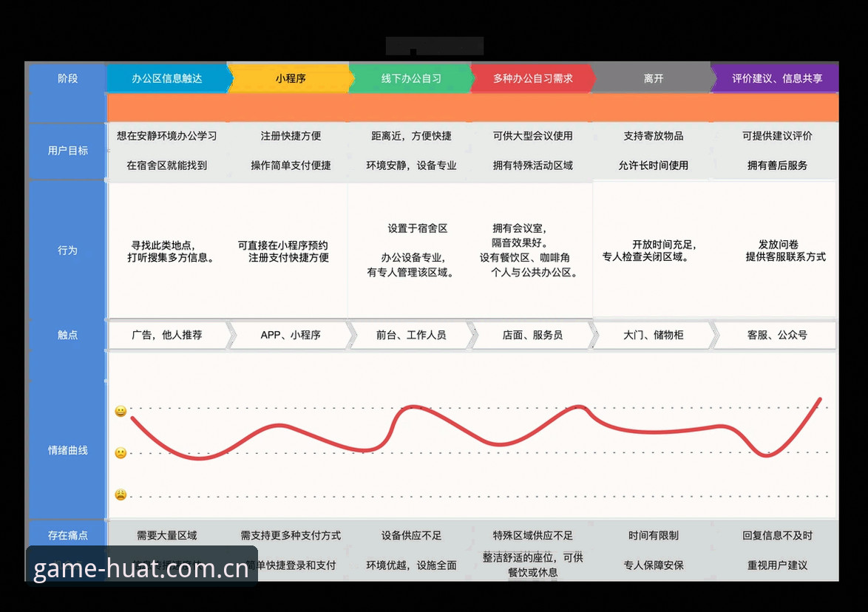Click the text 设有餐饮区、咖啡角
This screenshot has height=612, width=868.
(525, 258)
